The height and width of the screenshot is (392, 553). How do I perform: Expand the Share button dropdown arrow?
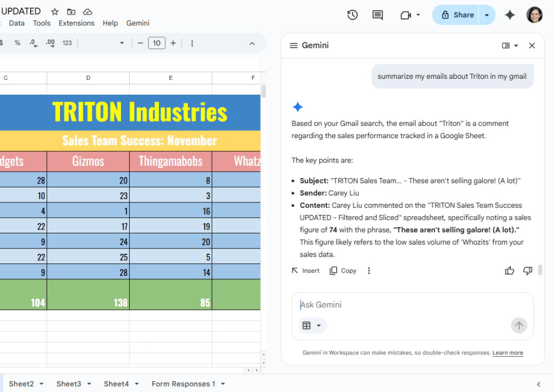click(x=487, y=15)
